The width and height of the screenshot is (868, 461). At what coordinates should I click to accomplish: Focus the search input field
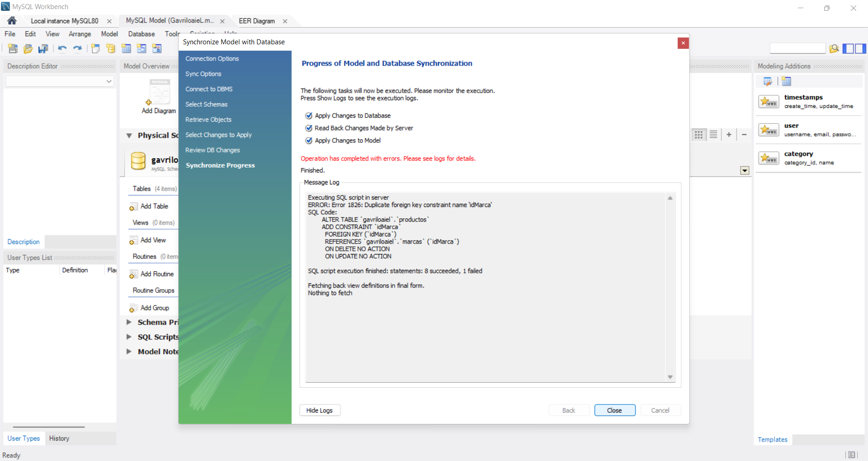tap(797, 48)
